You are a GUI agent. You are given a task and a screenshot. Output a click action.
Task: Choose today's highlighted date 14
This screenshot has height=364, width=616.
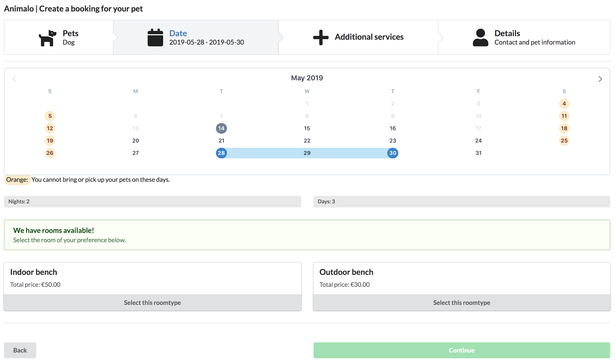click(x=221, y=128)
